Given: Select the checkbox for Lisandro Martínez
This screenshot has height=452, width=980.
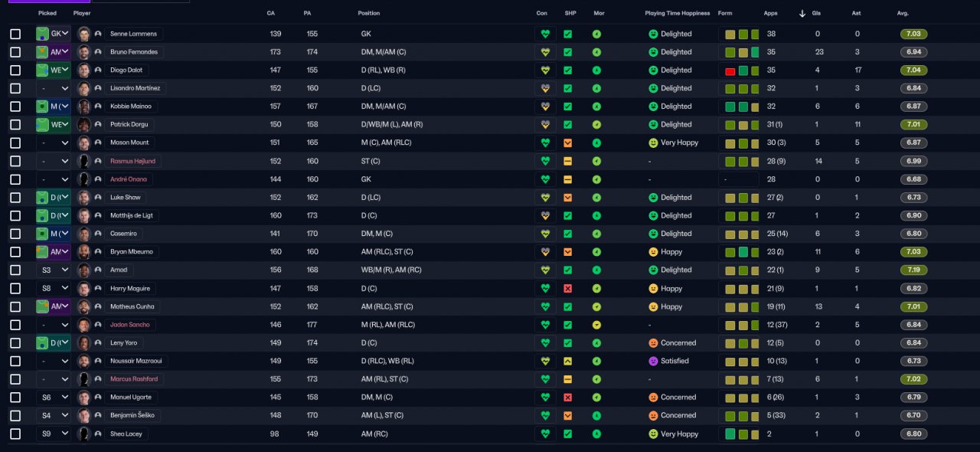Looking at the screenshot, I should coord(15,88).
